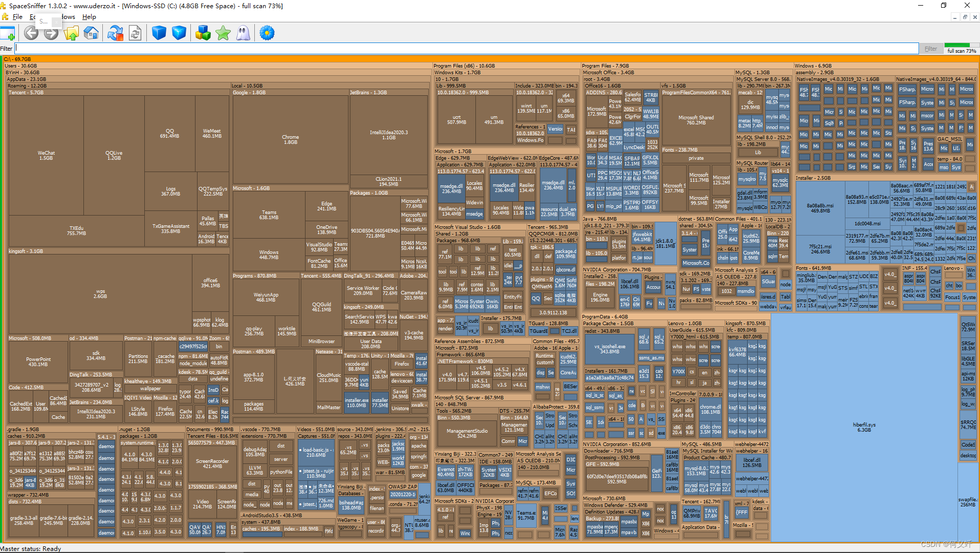Go forward with the right arrow icon
Image resolution: width=980 pixels, height=553 pixels.
(51, 33)
